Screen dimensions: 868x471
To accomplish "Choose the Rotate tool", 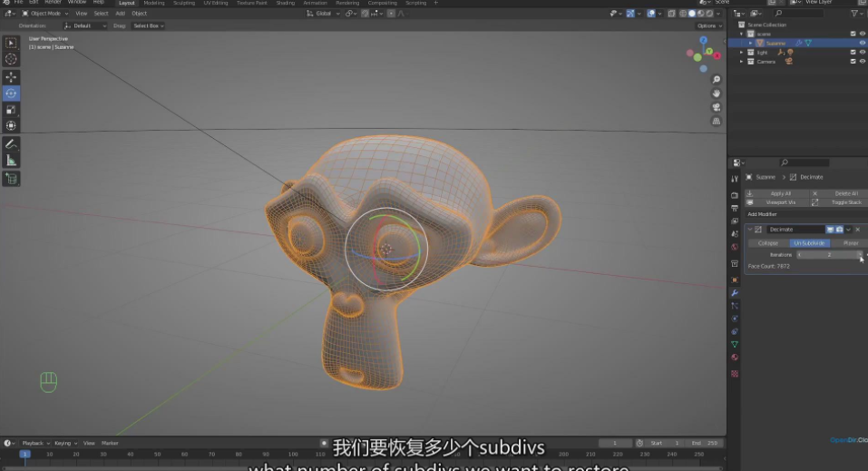I will pyautogui.click(x=11, y=93).
